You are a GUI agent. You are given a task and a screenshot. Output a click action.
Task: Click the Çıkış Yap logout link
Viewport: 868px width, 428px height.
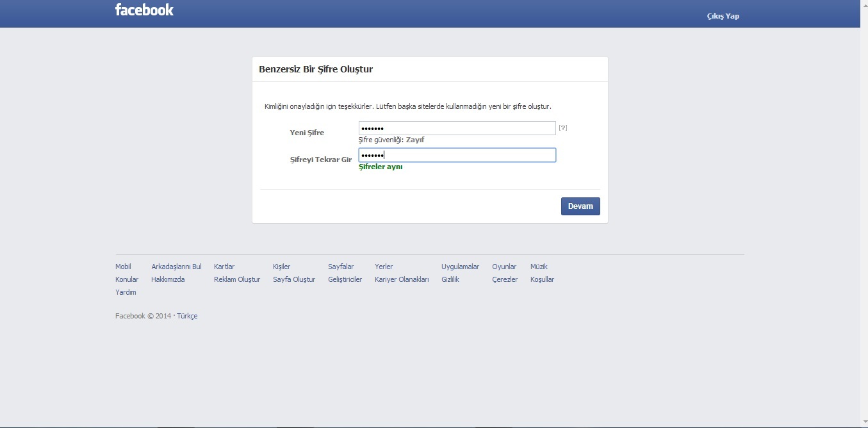point(723,16)
